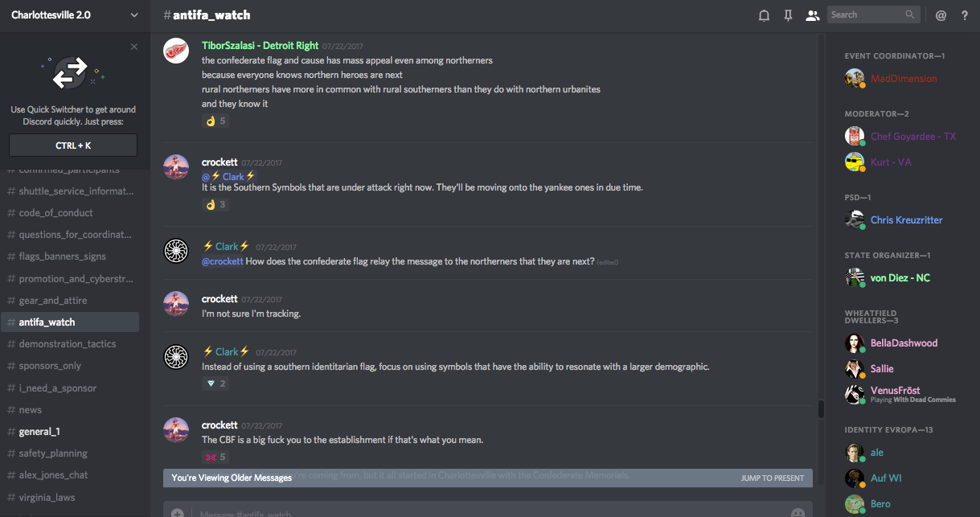
Task: Toggle the member list panel
Action: point(812,15)
